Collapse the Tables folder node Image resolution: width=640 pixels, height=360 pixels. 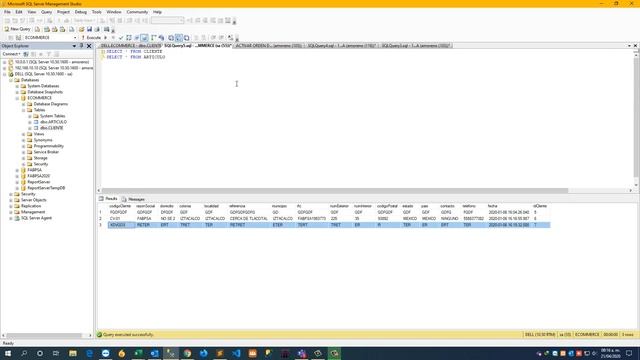24,110
